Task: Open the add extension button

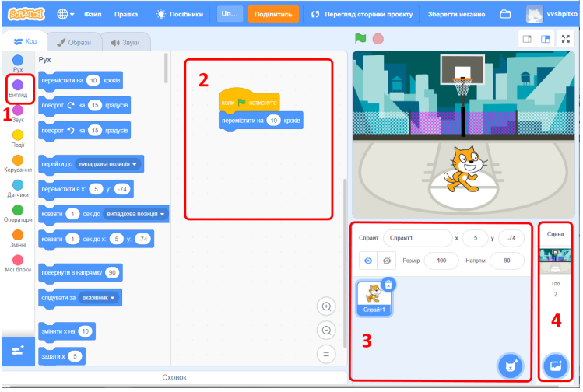Action: [x=17, y=353]
